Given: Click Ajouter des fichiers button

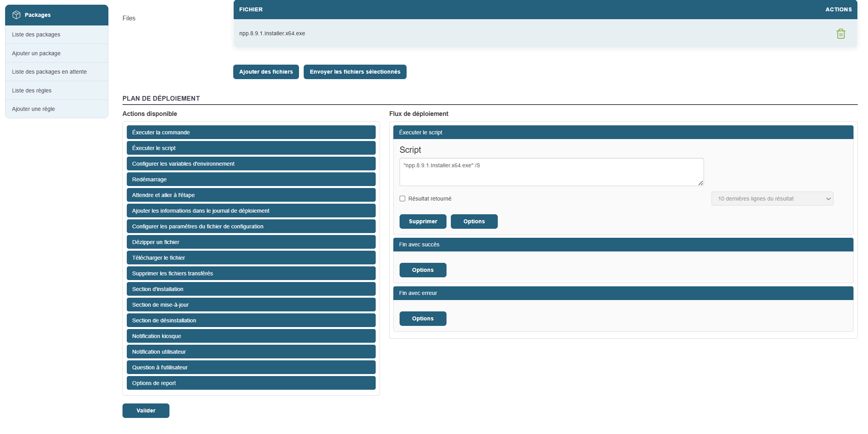Looking at the screenshot, I should [266, 72].
